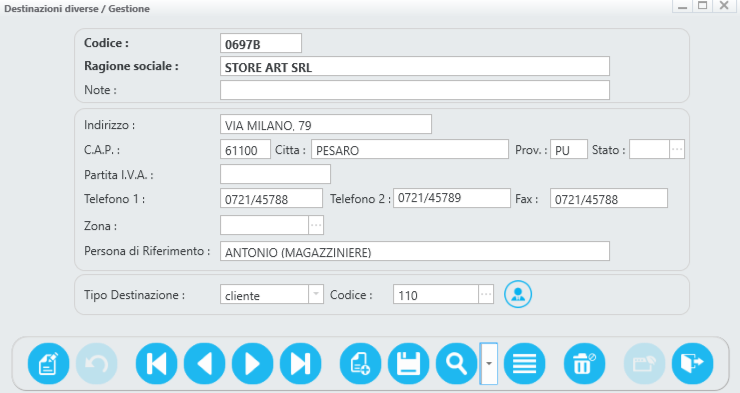Click the 'Partita I.V.A. :' label

tap(119, 175)
